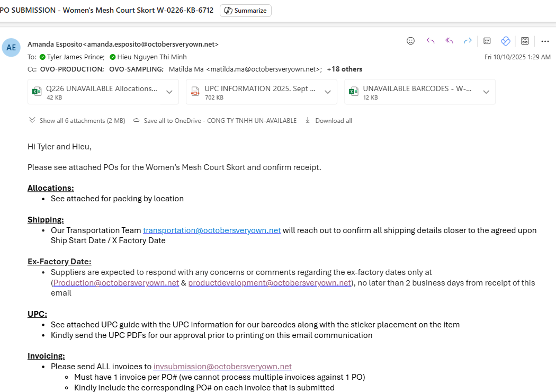Click the AE sender avatar

point(11,48)
